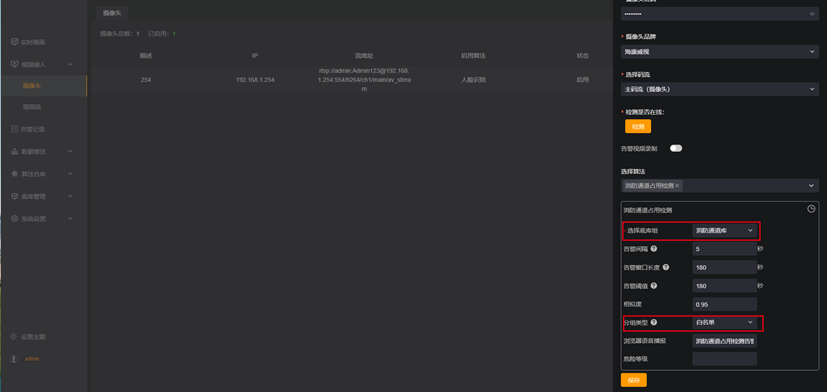The height and width of the screenshot is (392, 827).
Task: Remove the 消防通道占用检测 algorithm tag
Action: [677, 186]
